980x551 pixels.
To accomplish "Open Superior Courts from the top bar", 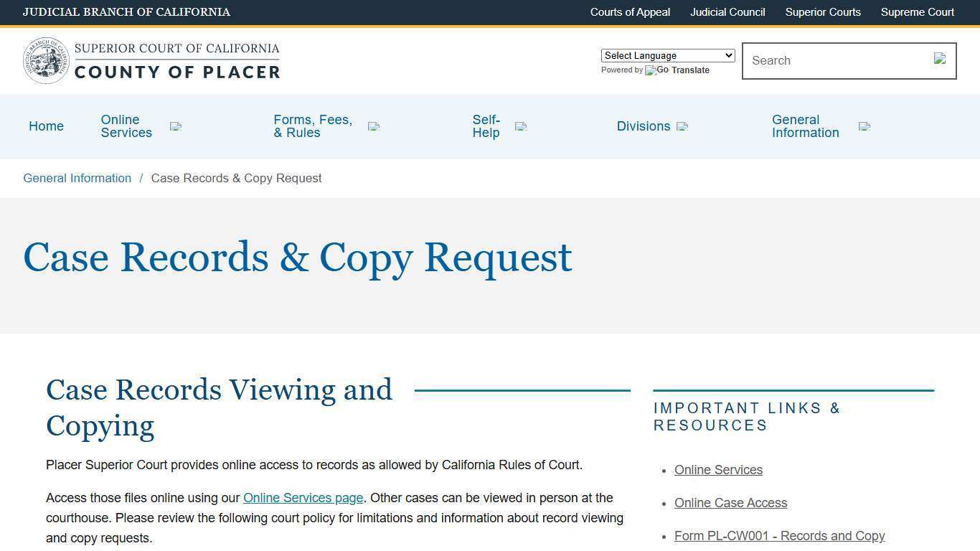I will pyautogui.click(x=822, y=12).
